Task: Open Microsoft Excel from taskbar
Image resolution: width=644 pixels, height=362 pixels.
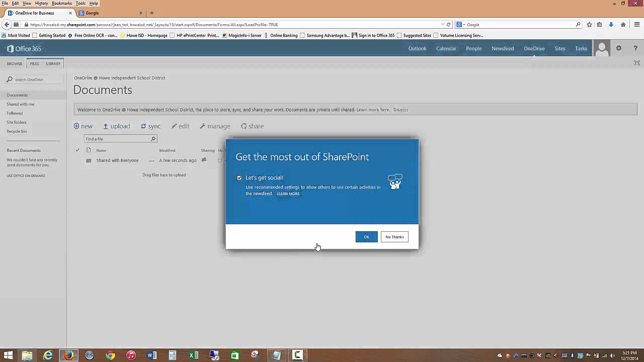Action: point(193,355)
